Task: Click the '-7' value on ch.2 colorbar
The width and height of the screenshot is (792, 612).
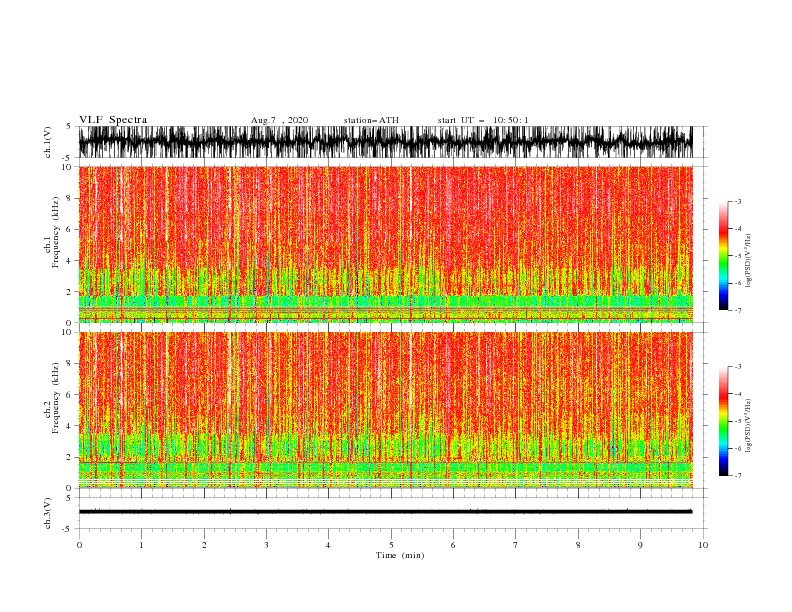Action: (738, 476)
